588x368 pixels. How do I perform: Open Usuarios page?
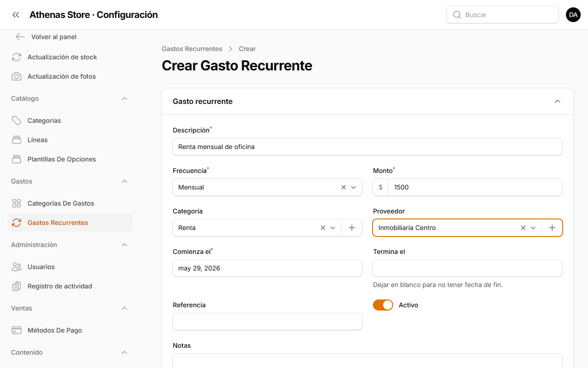(70, 267)
